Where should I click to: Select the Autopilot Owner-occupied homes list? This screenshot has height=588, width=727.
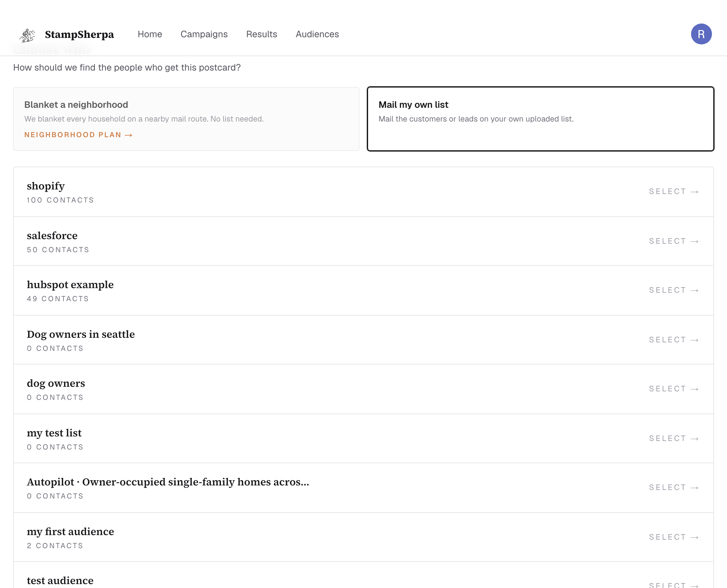coord(363,488)
